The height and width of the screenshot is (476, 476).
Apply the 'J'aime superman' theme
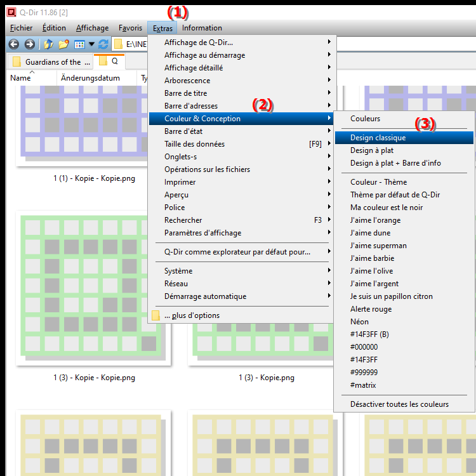click(404, 246)
